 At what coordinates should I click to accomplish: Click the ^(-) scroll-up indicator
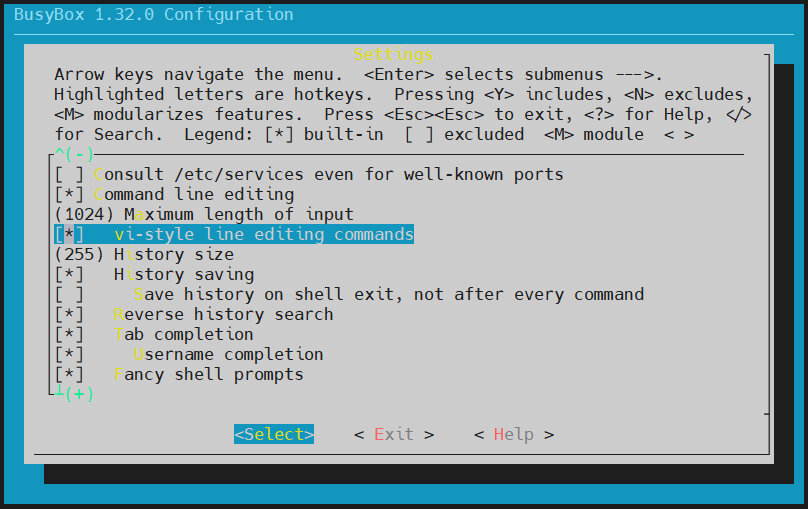(x=74, y=154)
